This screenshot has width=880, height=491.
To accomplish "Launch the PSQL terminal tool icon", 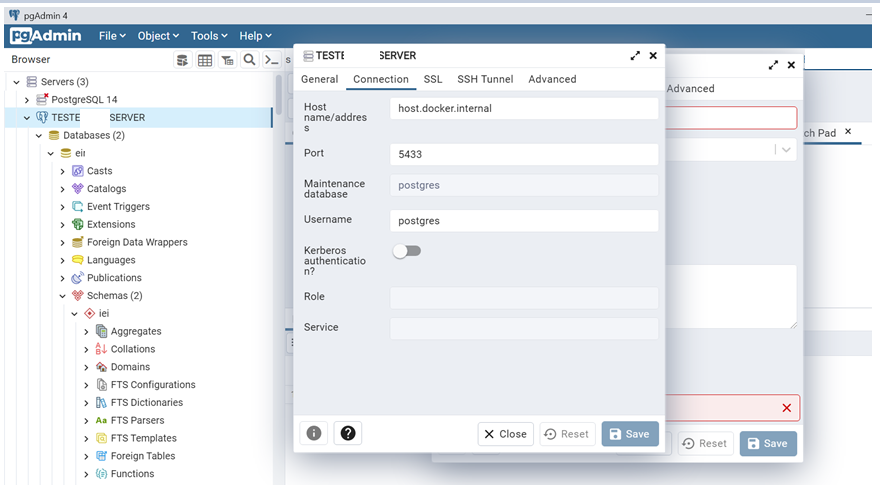I will click(272, 60).
